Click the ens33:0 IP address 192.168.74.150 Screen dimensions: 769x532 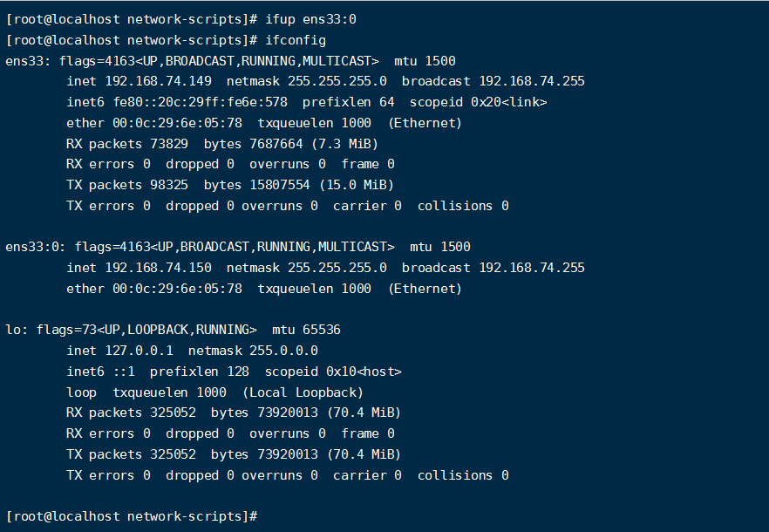(159, 268)
